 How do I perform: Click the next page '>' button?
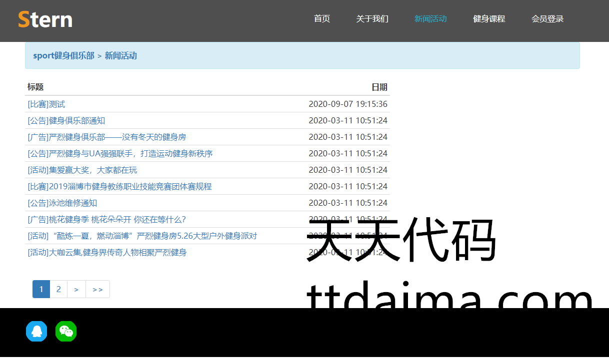point(76,289)
